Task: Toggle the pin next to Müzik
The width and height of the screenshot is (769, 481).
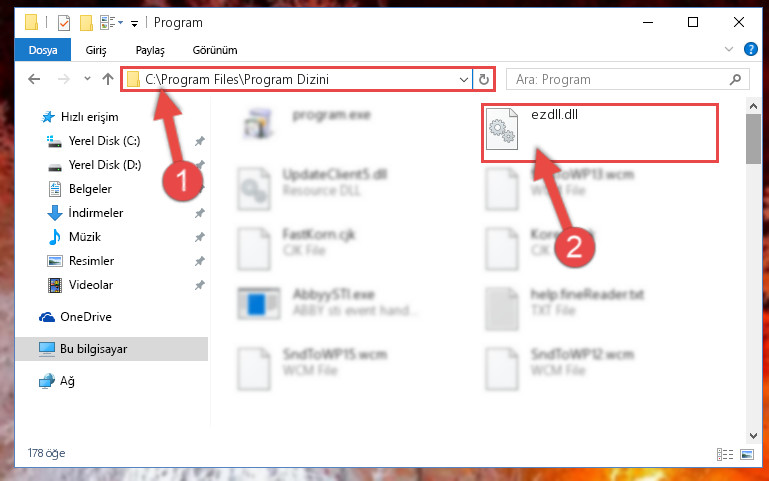Action: tap(199, 237)
